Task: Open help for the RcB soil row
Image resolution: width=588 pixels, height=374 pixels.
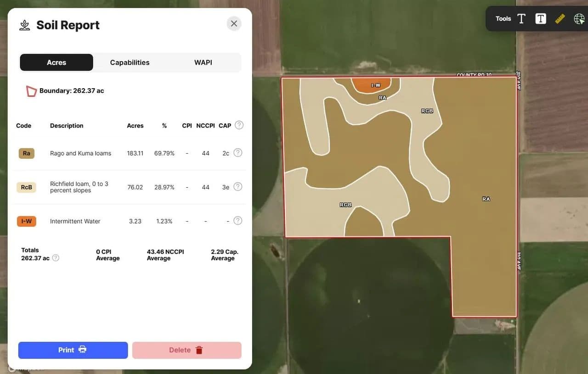Action: (x=237, y=187)
